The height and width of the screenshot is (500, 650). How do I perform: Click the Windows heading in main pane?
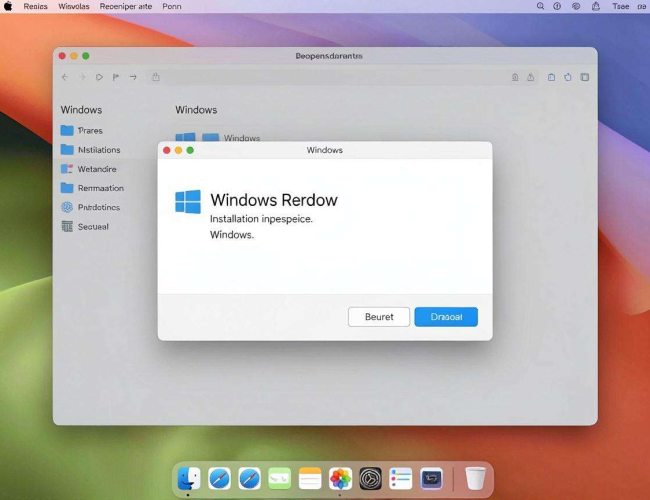(x=196, y=110)
